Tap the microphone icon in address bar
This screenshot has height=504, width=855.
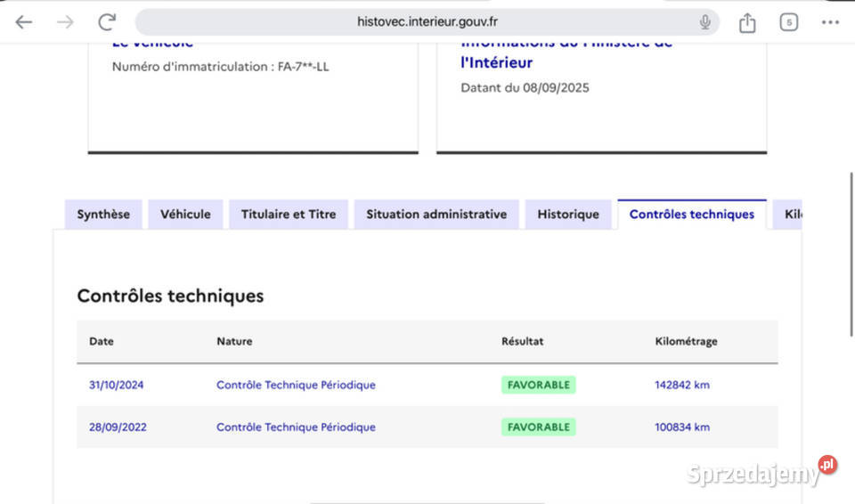click(704, 22)
